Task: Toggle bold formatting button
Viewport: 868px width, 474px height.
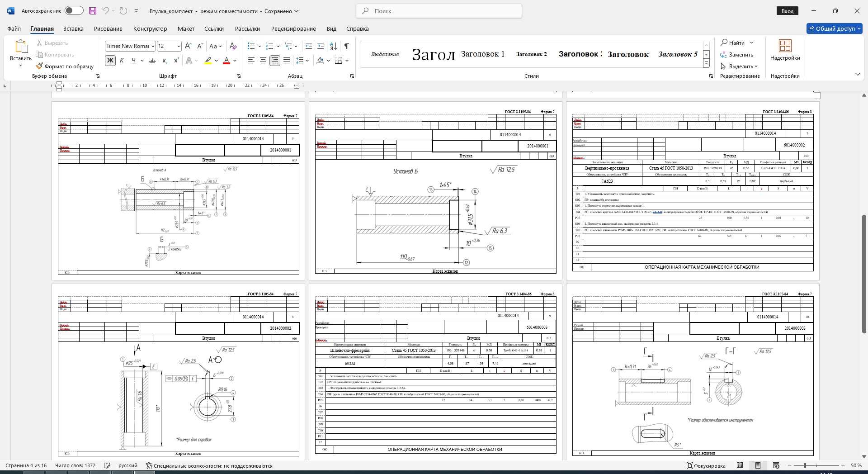Action: click(x=110, y=61)
